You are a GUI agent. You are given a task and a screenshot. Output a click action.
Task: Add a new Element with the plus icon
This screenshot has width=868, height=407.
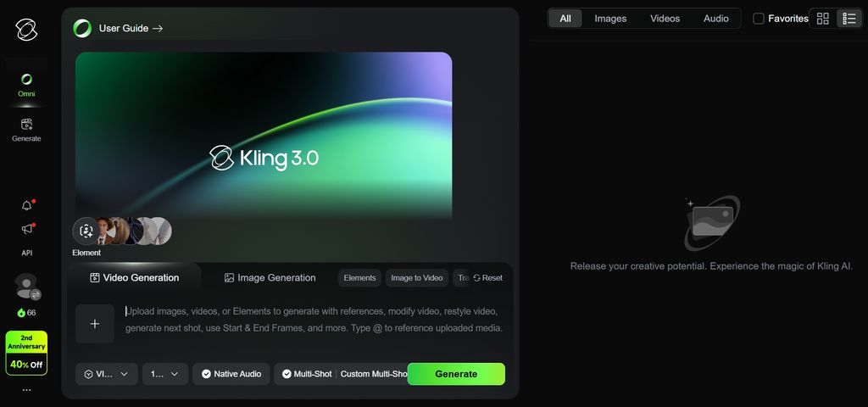(x=86, y=231)
